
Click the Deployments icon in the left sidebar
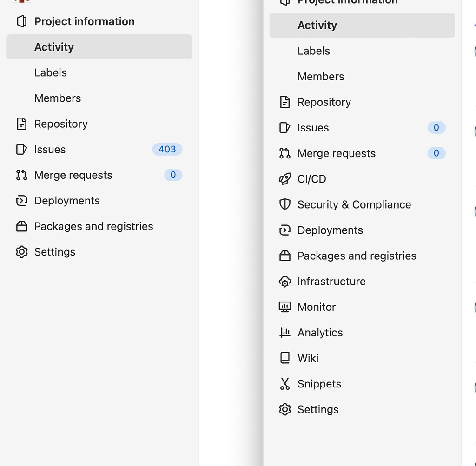[21, 201]
